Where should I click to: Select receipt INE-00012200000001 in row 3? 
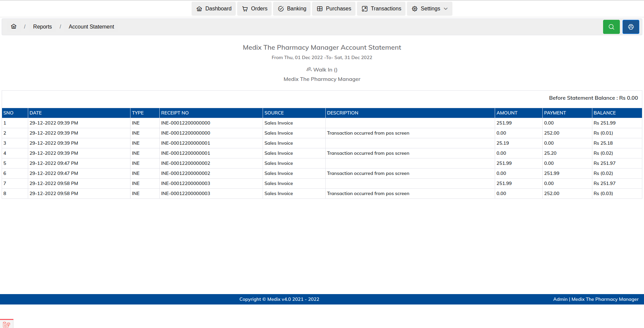click(185, 143)
